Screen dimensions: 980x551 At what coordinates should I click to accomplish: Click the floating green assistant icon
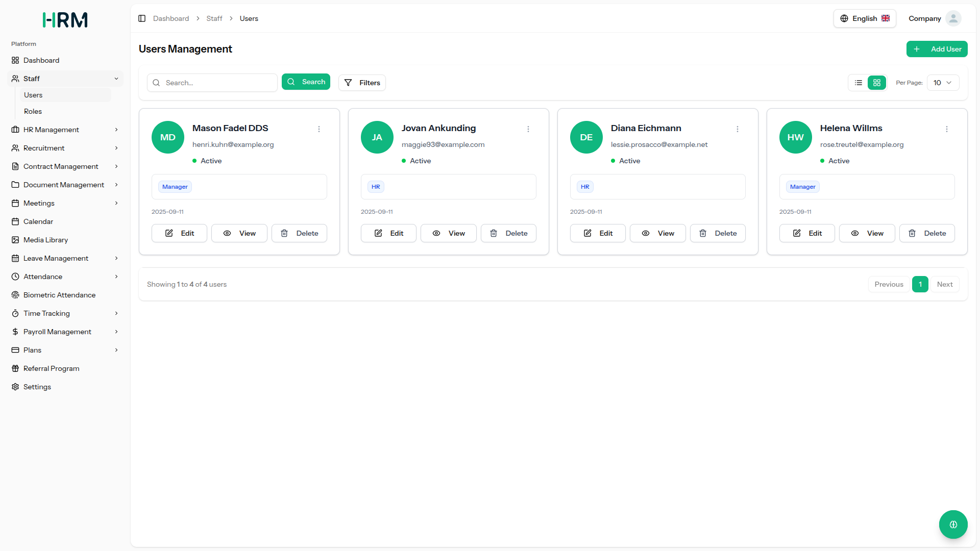tap(953, 524)
